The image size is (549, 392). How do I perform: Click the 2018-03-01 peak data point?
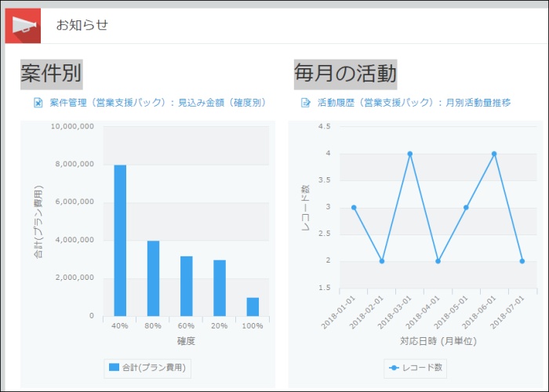pyautogui.click(x=410, y=154)
